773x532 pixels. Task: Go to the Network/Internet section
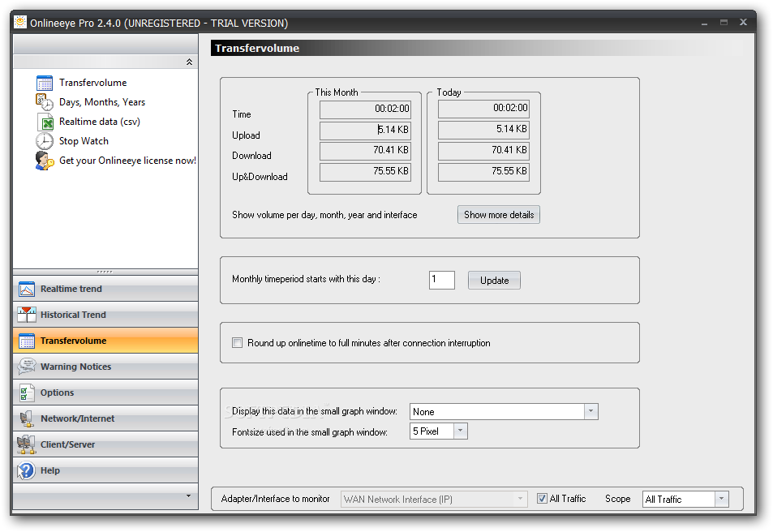tap(105, 418)
